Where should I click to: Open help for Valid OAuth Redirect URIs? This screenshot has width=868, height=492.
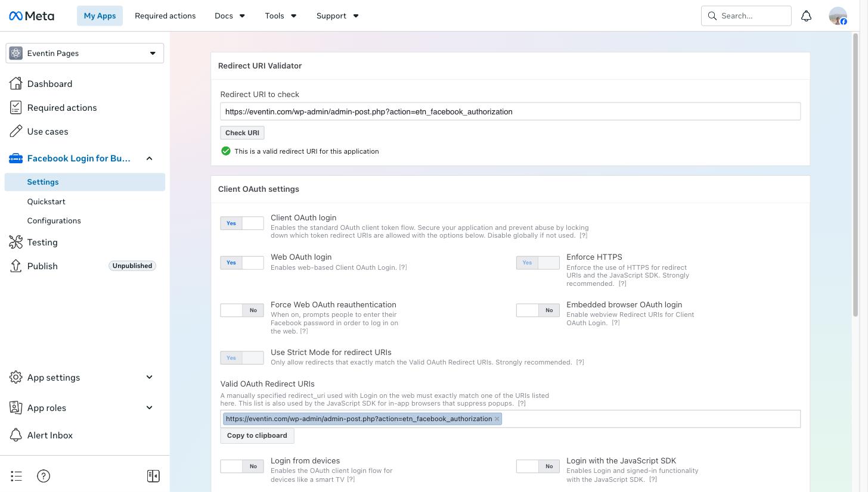tap(522, 403)
